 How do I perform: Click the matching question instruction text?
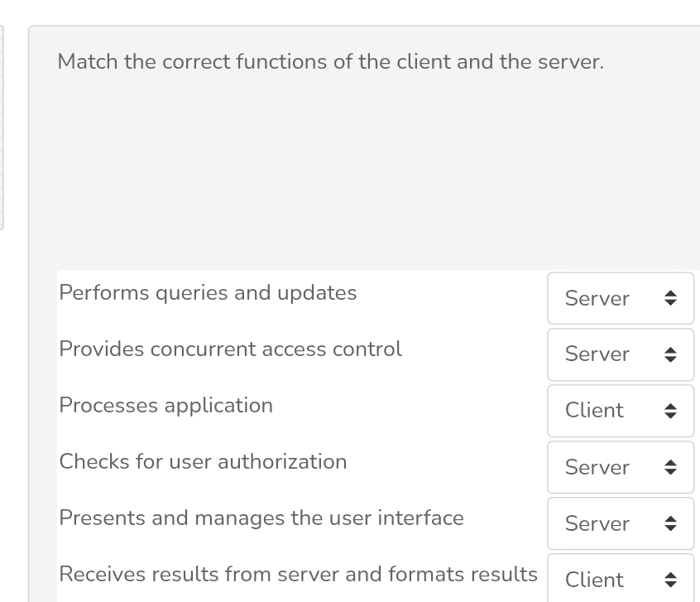tap(330, 61)
